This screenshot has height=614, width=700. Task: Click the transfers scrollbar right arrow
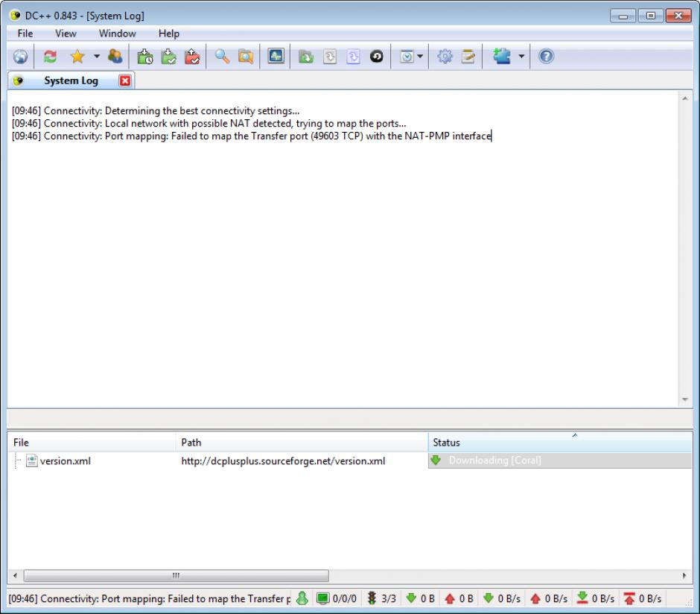click(x=684, y=575)
